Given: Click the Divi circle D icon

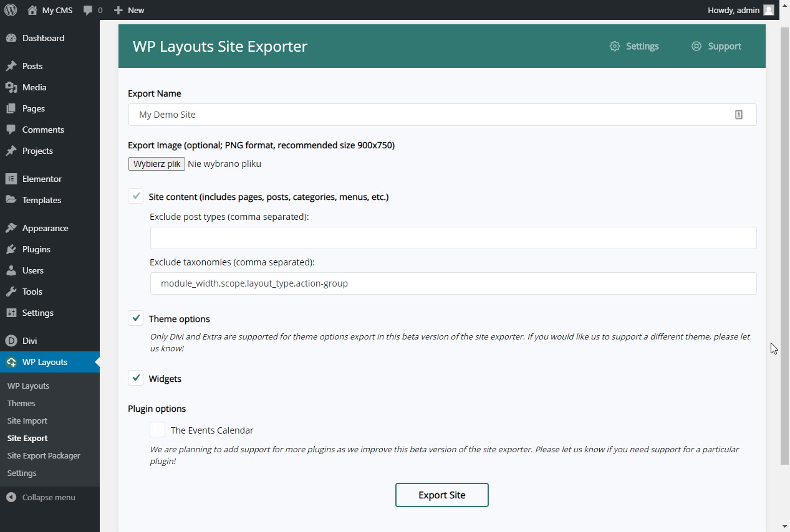Looking at the screenshot, I should (11, 341).
